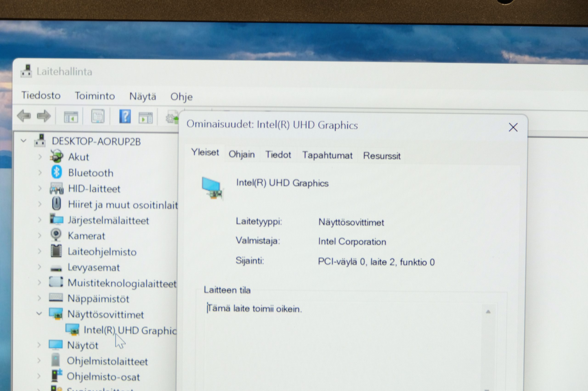Image resolution: width=588 pixels, height=391 pixels.
Task: Click the Näytöt monitor icon
Action: (56, 345)
